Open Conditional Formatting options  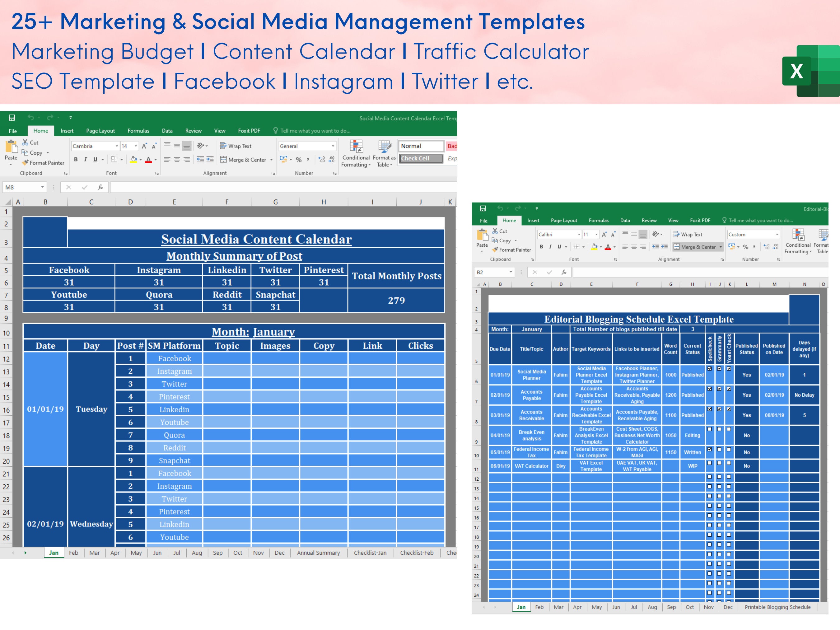[356, 154]
